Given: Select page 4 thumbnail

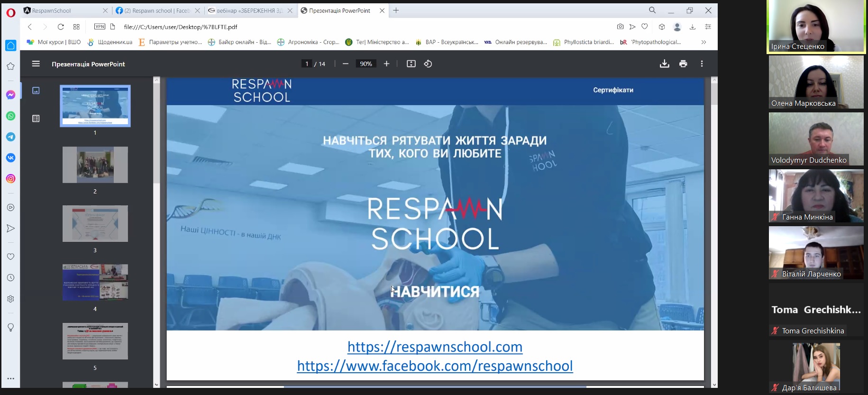Looking at the screenshot, I should [x=95, y=282].
